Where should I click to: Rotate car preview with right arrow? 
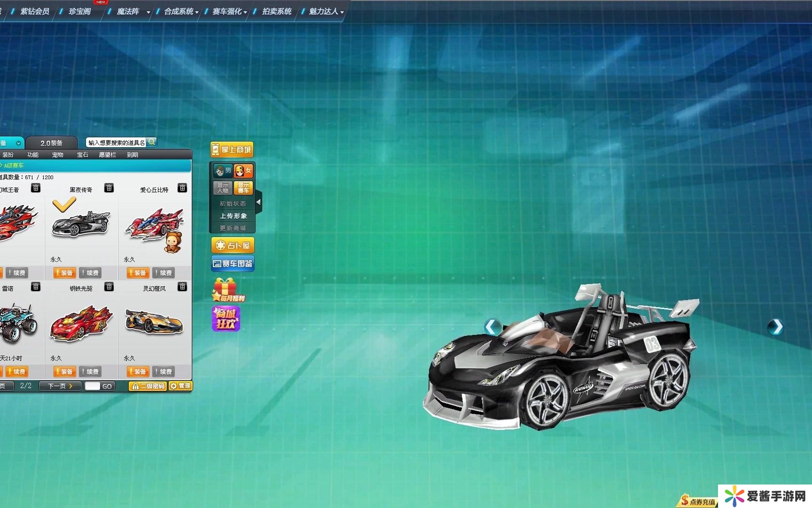point(775,326)
